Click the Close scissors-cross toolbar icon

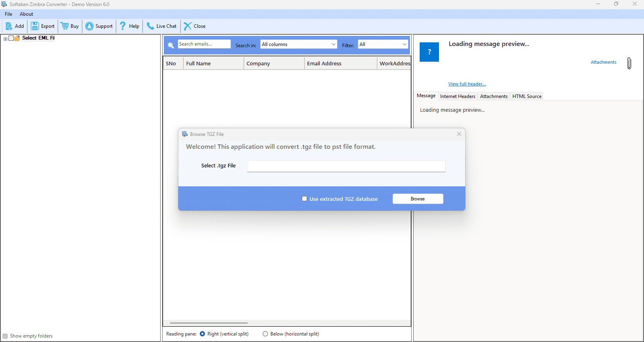(x=188, y=26)
